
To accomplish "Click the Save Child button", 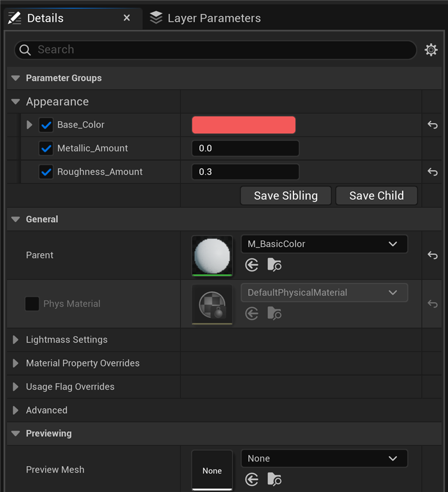I will point(376,196).
